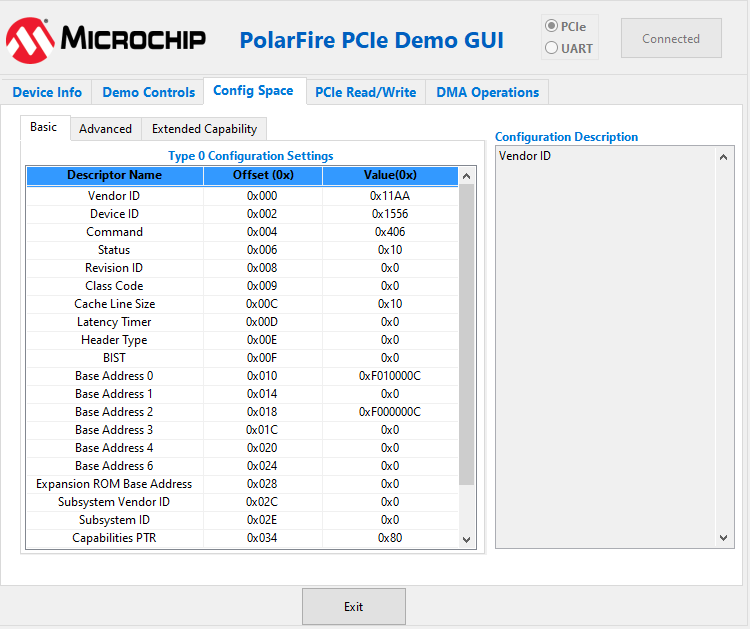Click the Microchip logo
750x629 pixels.
[x=106, y=39]
